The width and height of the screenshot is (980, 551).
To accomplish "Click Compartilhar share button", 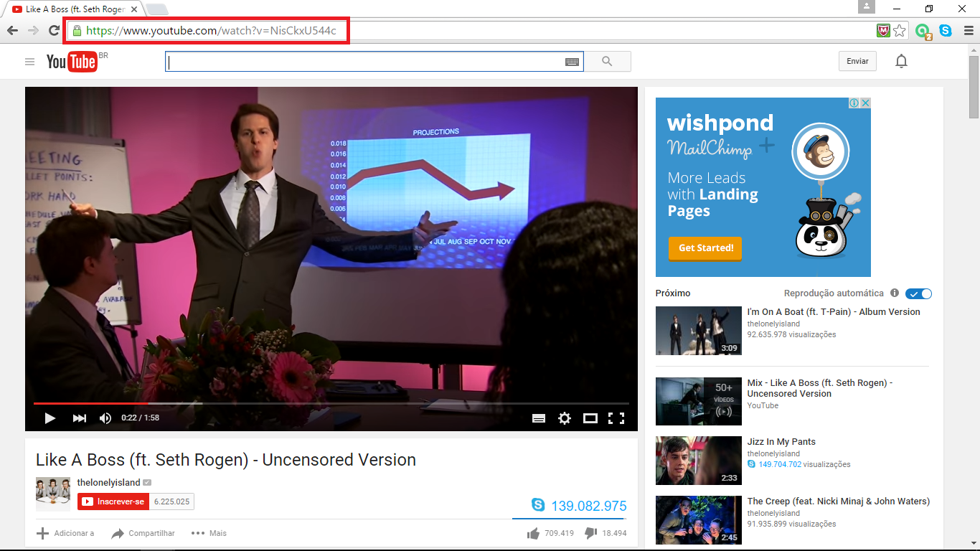I will tap(143, 533).
